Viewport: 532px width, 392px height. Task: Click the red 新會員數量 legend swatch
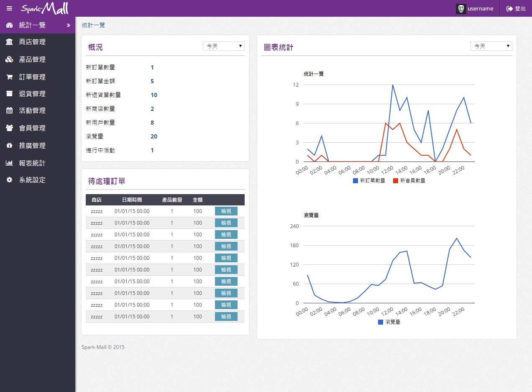click(396, 181)
